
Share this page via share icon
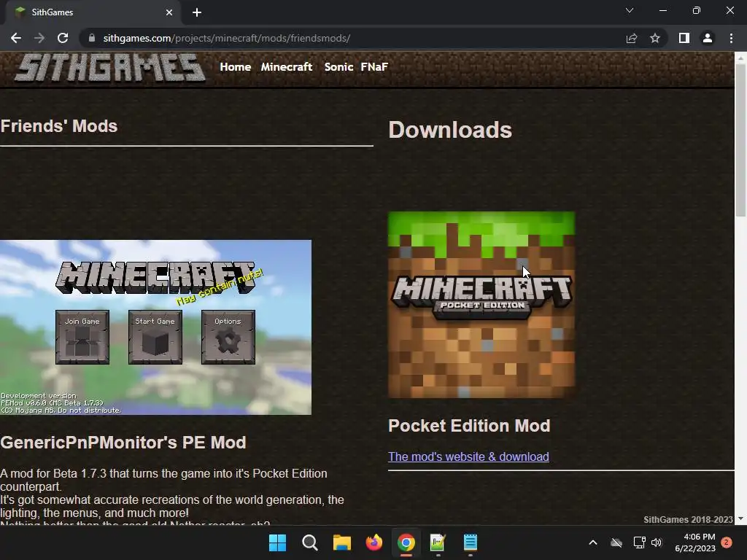coord(632,38)
